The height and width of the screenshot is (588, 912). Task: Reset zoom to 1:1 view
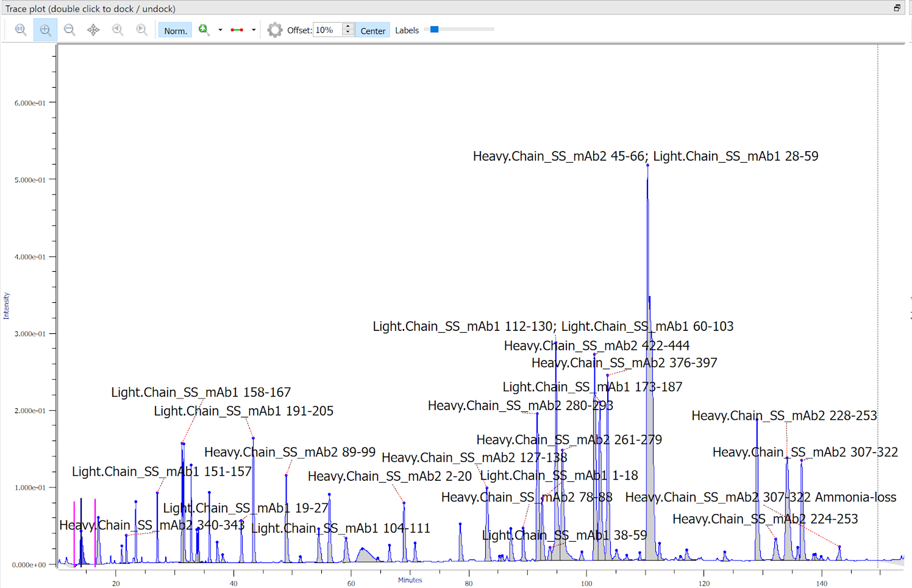(21, 30)
